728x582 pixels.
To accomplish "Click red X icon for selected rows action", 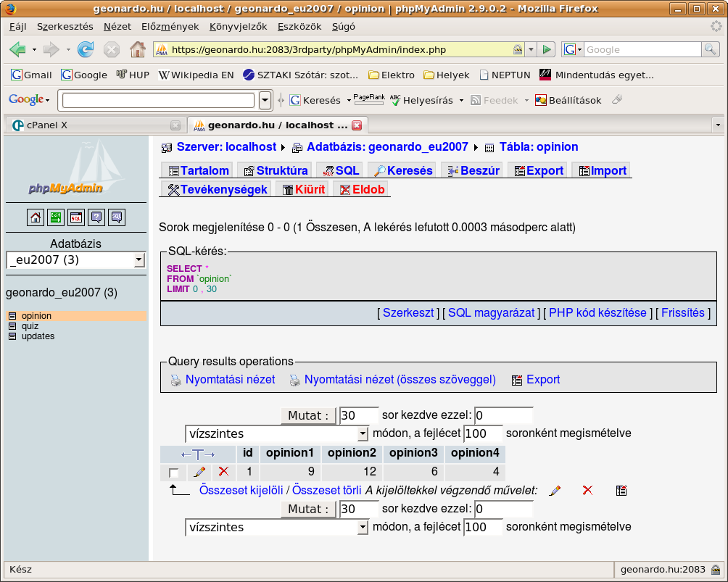I will click(x=587, y=490).
